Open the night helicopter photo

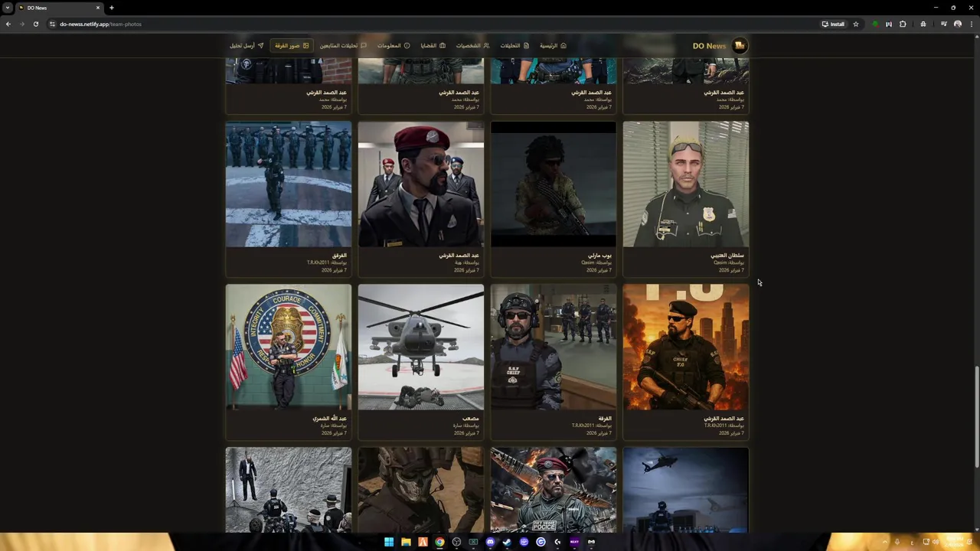(x=686, y=490)
